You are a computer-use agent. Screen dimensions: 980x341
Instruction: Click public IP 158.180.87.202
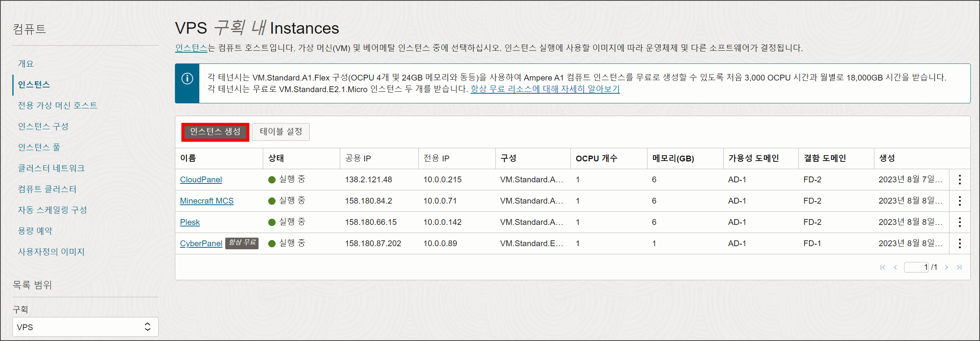pos(373,243)
